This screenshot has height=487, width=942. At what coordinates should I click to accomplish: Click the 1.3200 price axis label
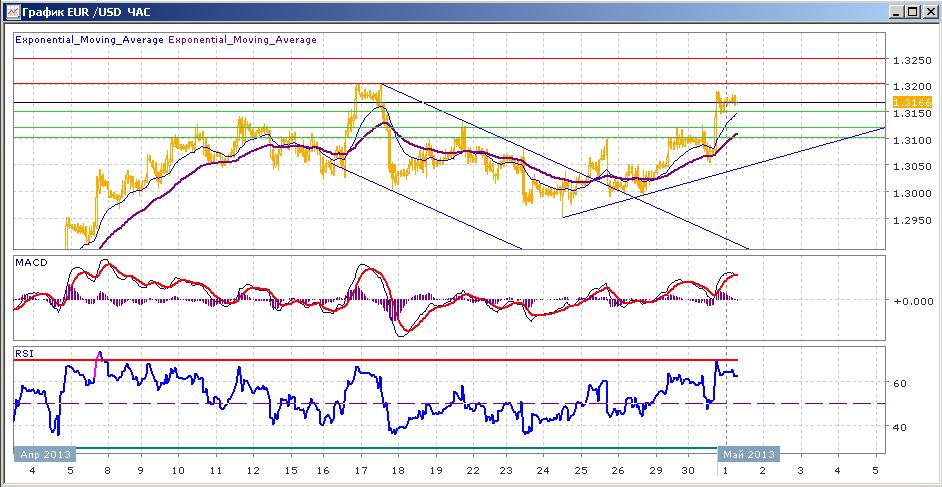[x=913, y=86]
